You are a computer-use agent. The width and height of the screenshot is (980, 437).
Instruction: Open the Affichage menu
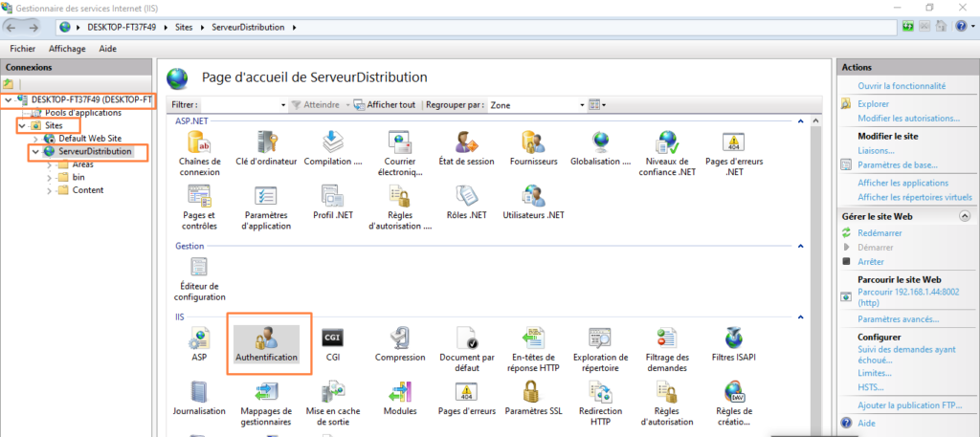[x=67, y=49]
